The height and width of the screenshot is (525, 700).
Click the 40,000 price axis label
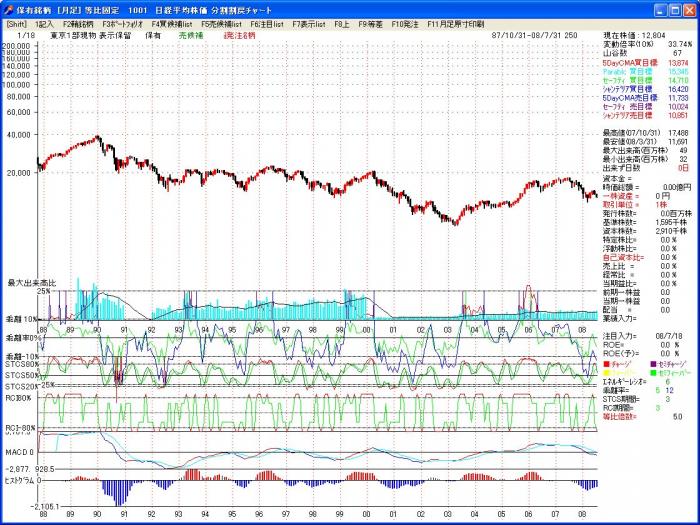[19, 134]
